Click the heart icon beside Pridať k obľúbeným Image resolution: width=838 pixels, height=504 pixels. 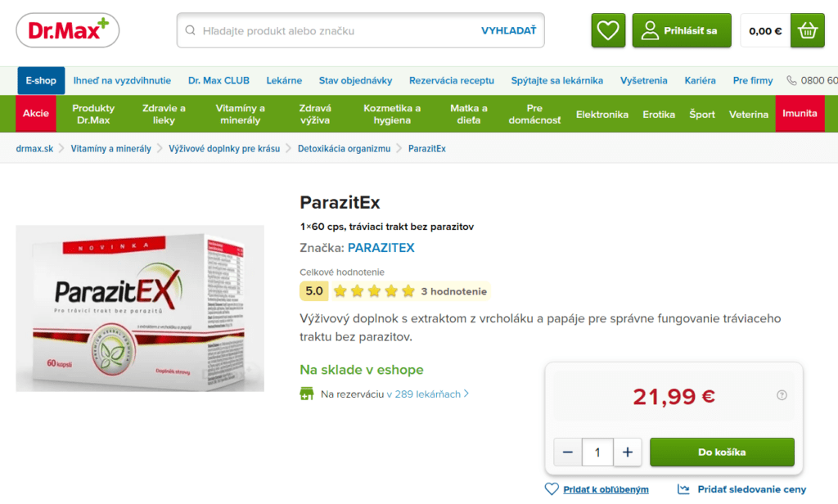(552, 489)
